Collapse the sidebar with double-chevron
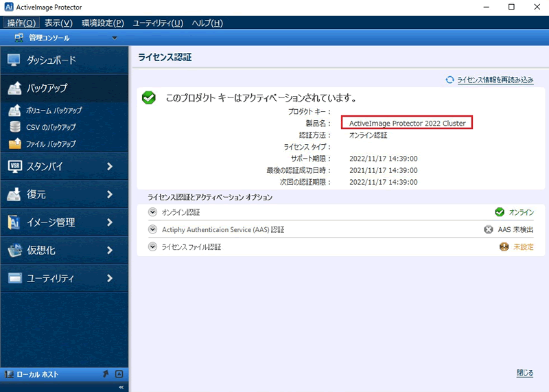Screen dimensions: 549x392 click(121, 387)
